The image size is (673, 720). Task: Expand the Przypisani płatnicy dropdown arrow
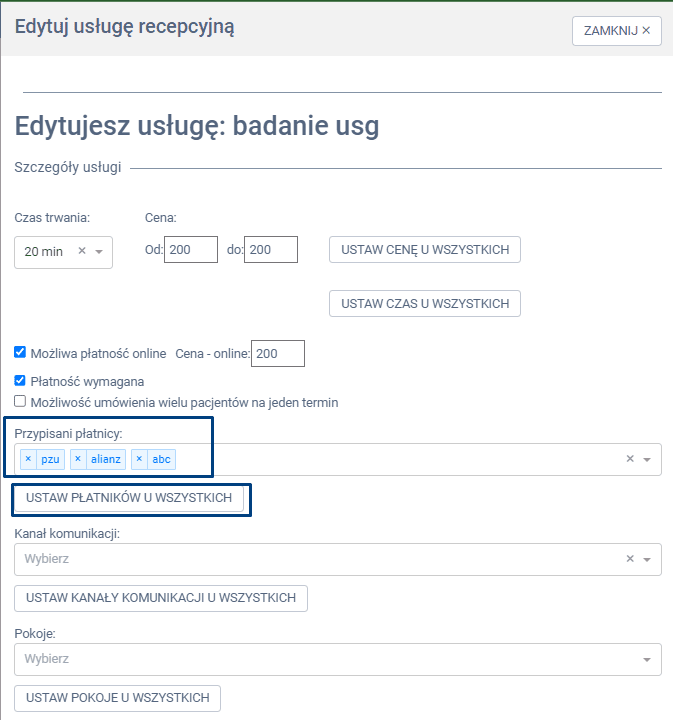point(647,460)
